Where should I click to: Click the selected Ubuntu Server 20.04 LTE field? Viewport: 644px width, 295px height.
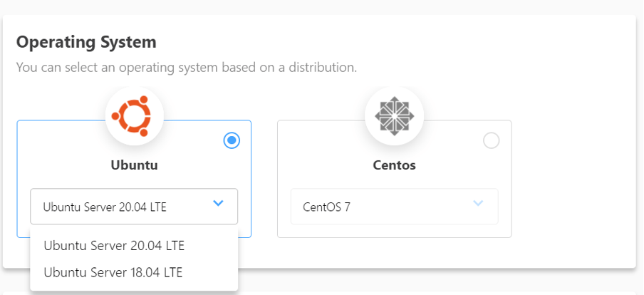pos(134,206)
